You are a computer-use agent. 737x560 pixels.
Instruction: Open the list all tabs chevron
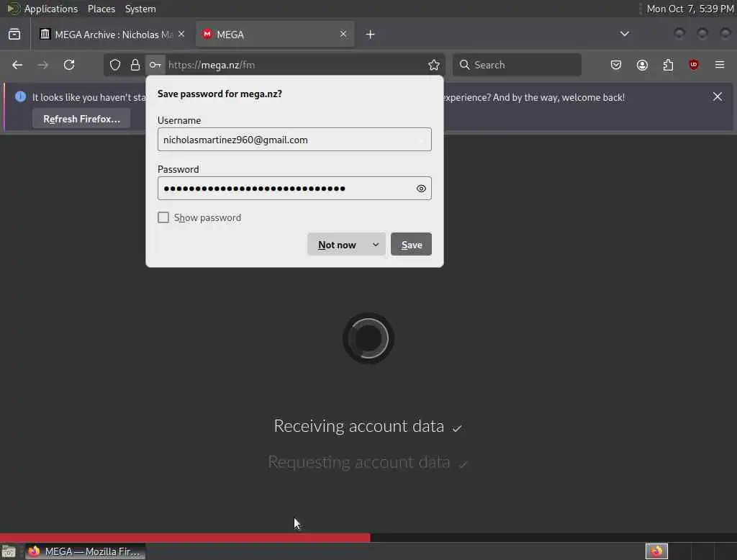tap(624, 34)
